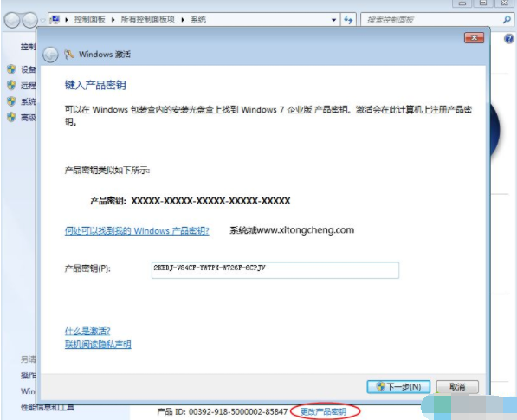Close the Windows Activation dialog
This screenshot has width=517, height=420.
coord(474,37)
